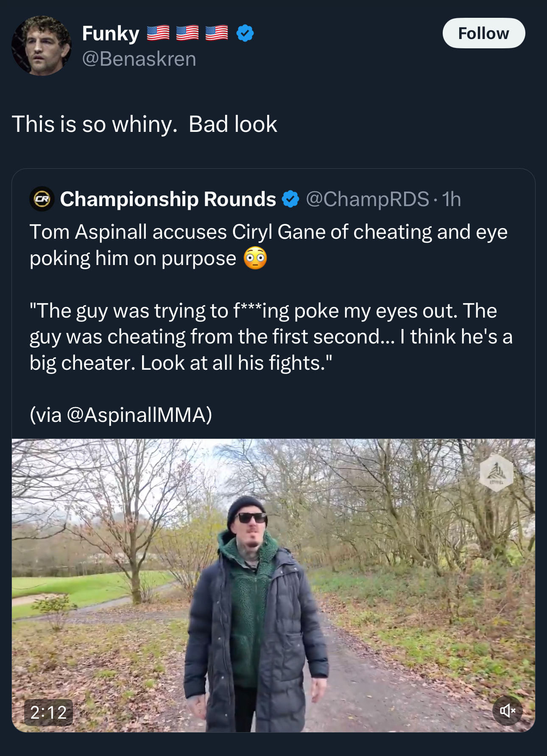Click the "big cheater" quote paragraph
The height and width of the screenshot is (756, 547).
click(x=271, y=337)
